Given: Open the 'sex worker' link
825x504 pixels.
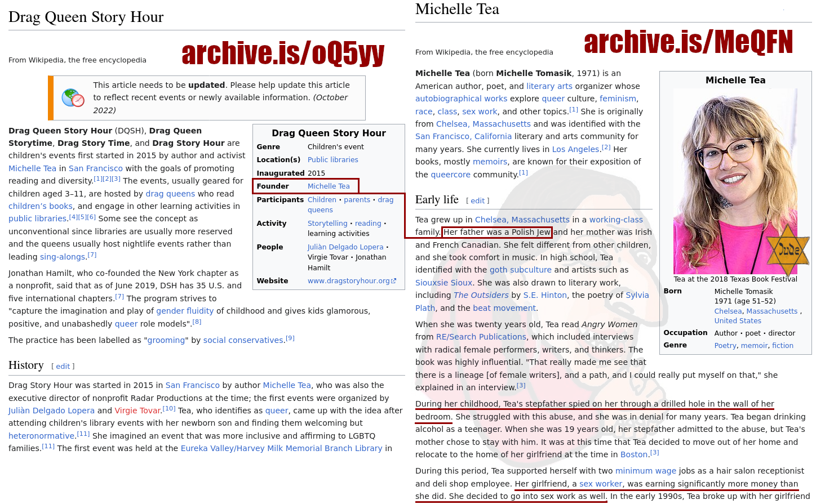Looking at the screenshot, I should pyautogui.click(x=601, y=484).
